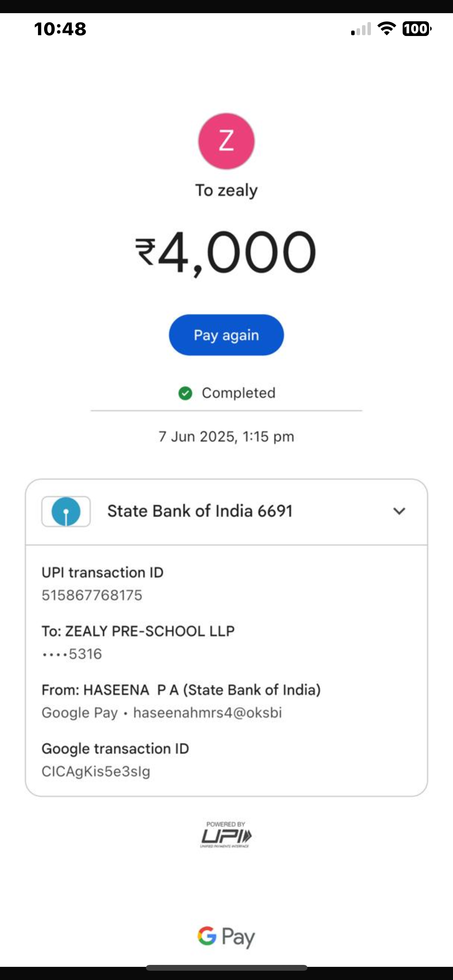453x980 pixels.
Task: Tap the battery indicator showing 100
Action: [417, 29]
